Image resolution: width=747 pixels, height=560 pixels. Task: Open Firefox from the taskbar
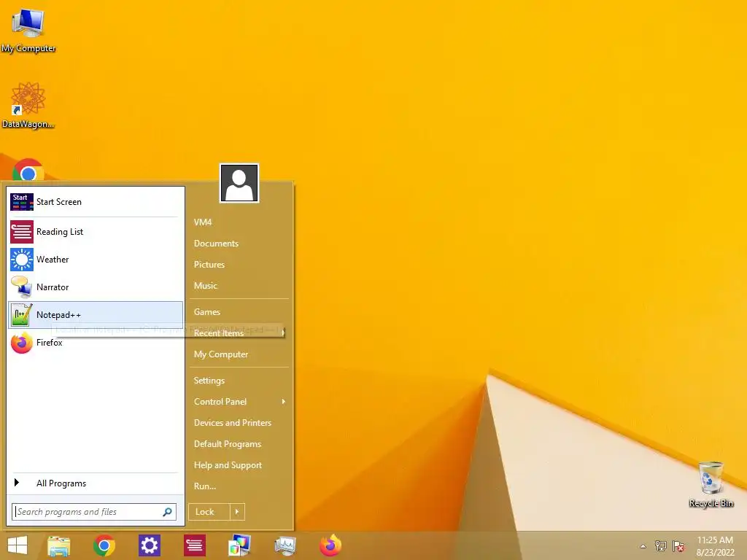330,545
